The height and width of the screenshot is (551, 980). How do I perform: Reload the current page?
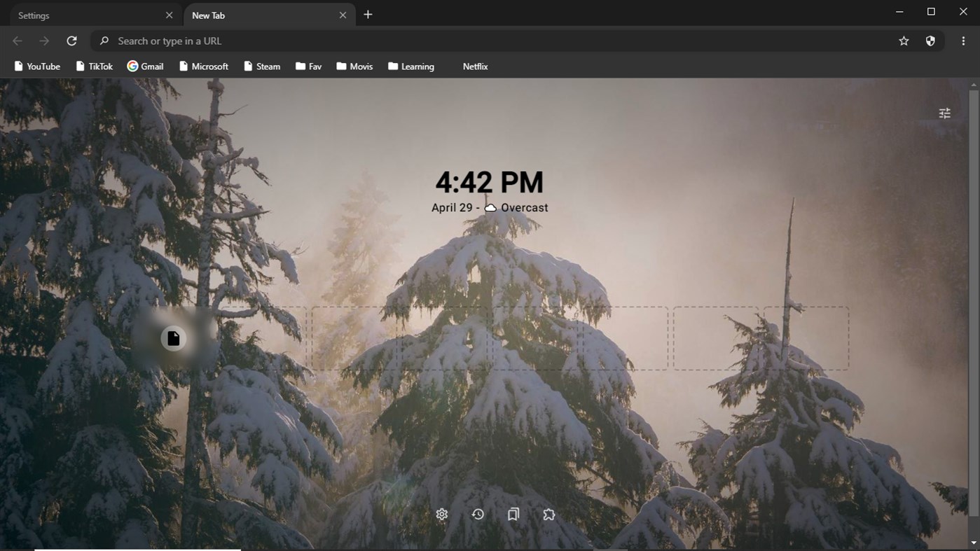point(71,41)
